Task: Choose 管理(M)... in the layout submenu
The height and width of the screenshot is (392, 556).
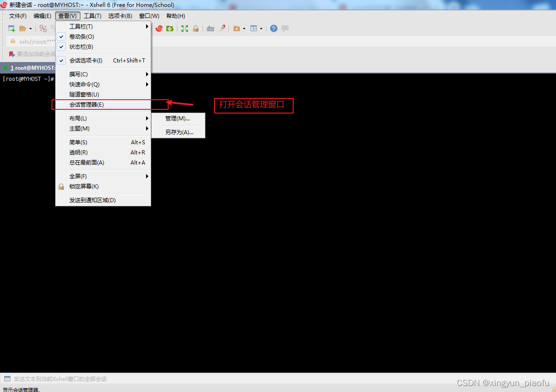Action: [x=178, y=119]
